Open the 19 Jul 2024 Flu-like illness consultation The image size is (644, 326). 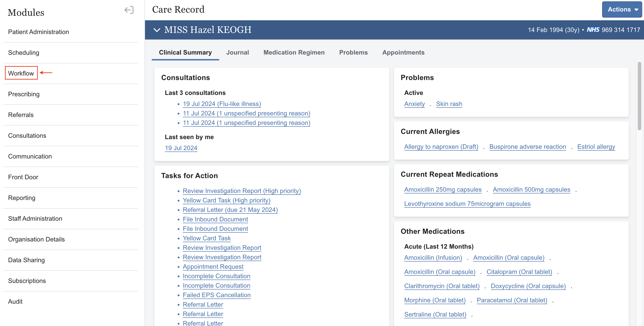click(x=222, y=104)
